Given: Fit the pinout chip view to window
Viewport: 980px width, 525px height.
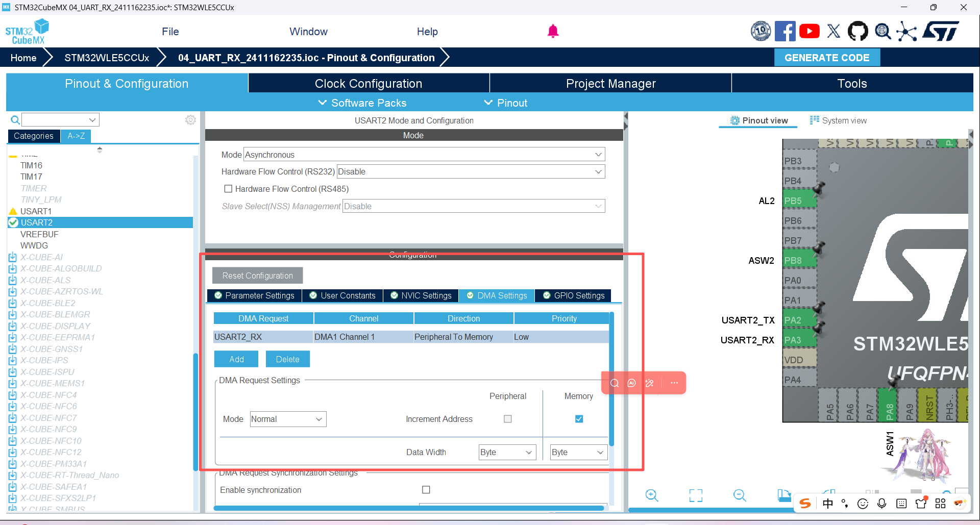Looking at the screenshot, I should click(696, 495).
